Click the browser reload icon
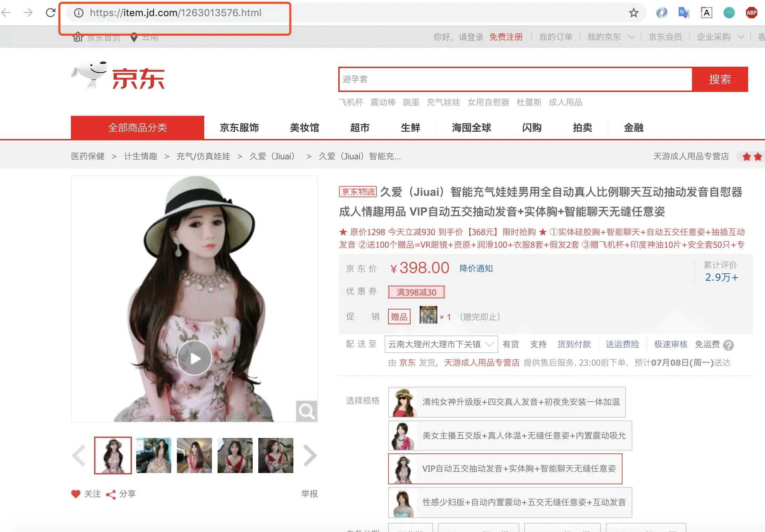The width and height of the screenshot is (765, 532). click(51, 13)
